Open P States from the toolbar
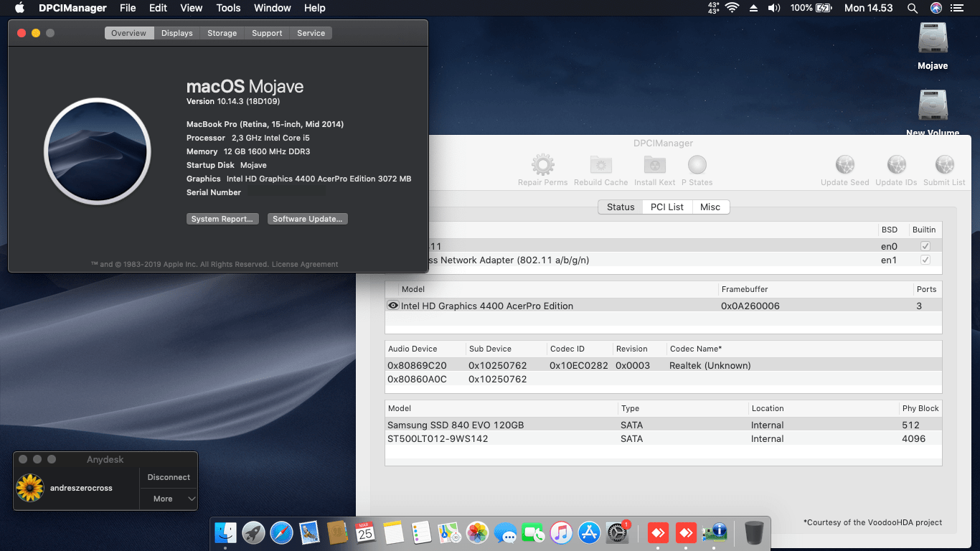 697,163
